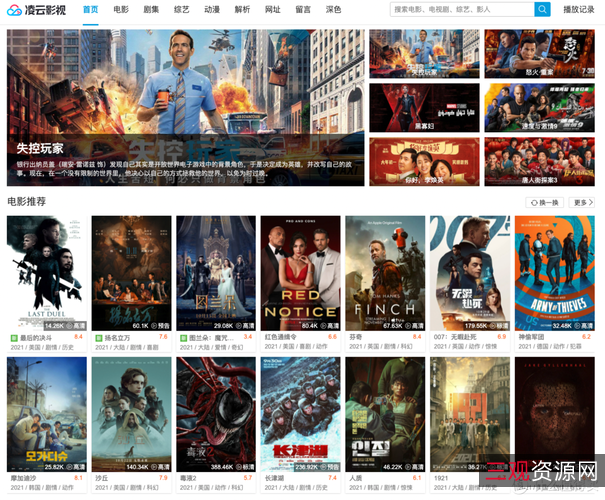Viewport: 605px width, 500px height.
Task: Open the Army of Thieves poster
Action: pos(555,272)
